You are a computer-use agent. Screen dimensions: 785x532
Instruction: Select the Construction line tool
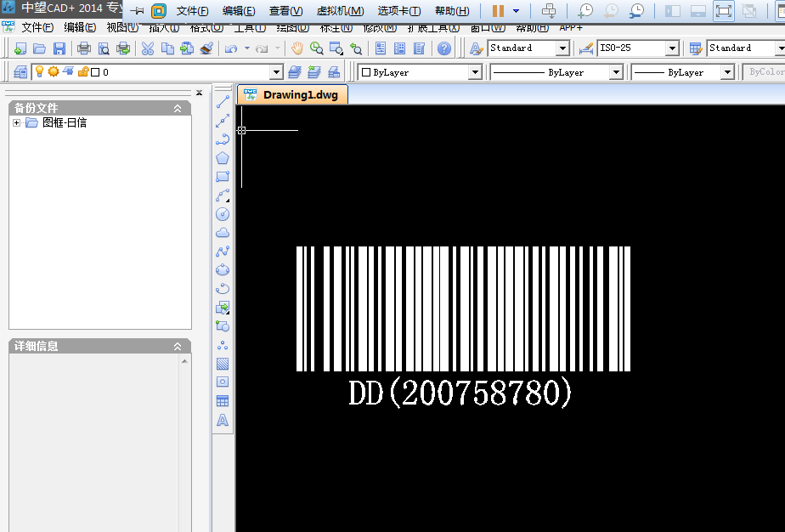223,120
